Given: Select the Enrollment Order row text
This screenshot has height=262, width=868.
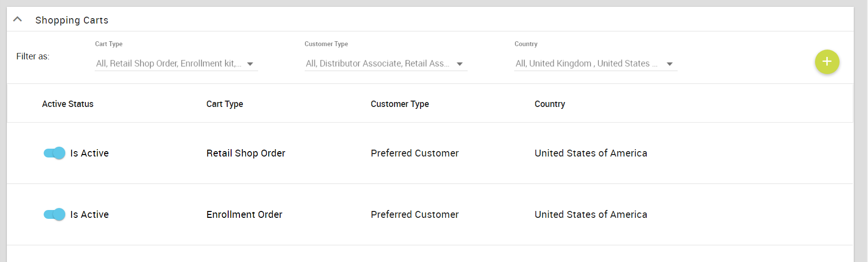Looking at the screenshot, I should [244, 214].
